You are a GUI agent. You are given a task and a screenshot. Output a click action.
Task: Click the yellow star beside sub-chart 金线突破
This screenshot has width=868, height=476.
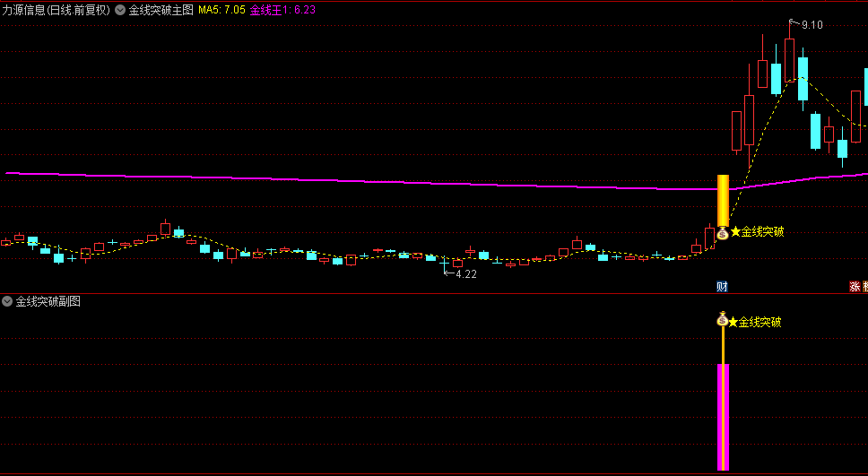point(733,322)
